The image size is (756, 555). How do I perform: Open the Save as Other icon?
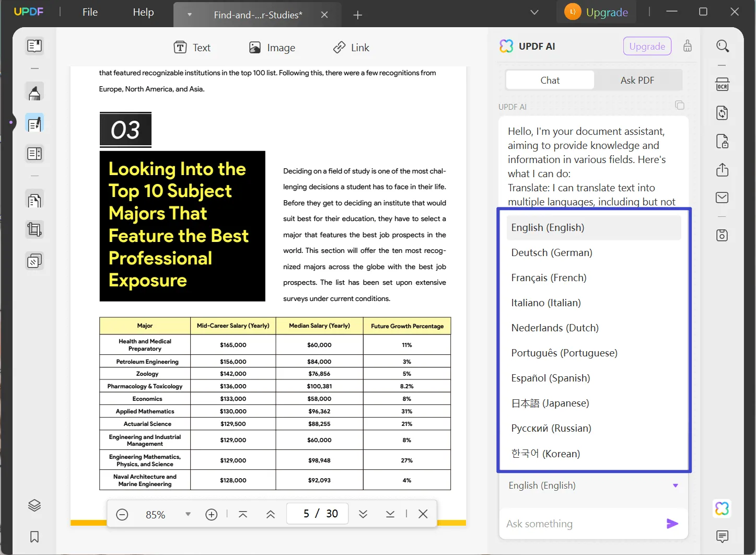click(722, 235)
